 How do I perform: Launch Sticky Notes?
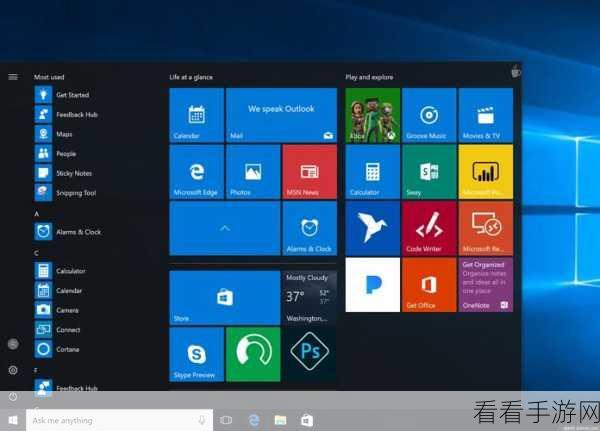(x=64, y=173)
